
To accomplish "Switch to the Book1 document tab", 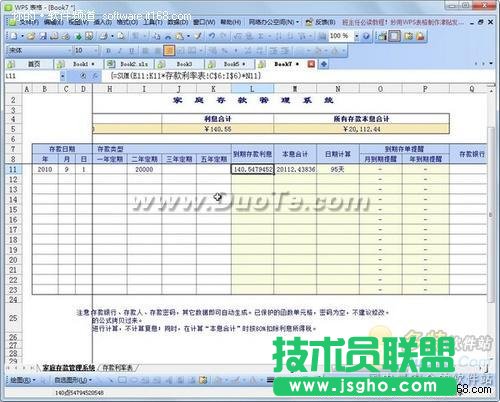I will pyautogui.click(x=80, y=64).
